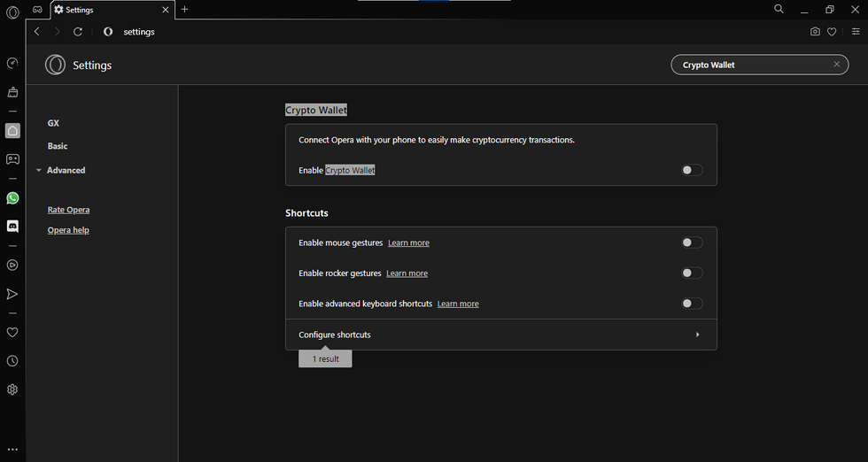Click the Shortcuts section heading

(306, 213)
